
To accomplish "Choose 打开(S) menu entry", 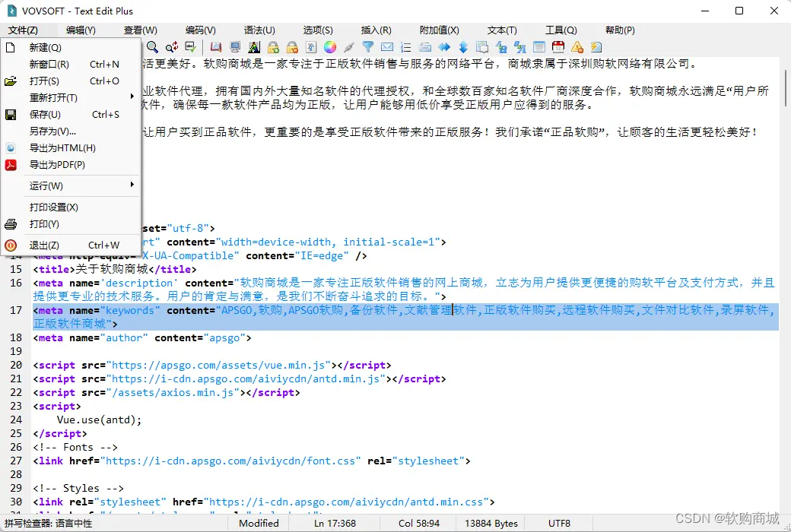I will pyautogui.click(x=71, y=81).
